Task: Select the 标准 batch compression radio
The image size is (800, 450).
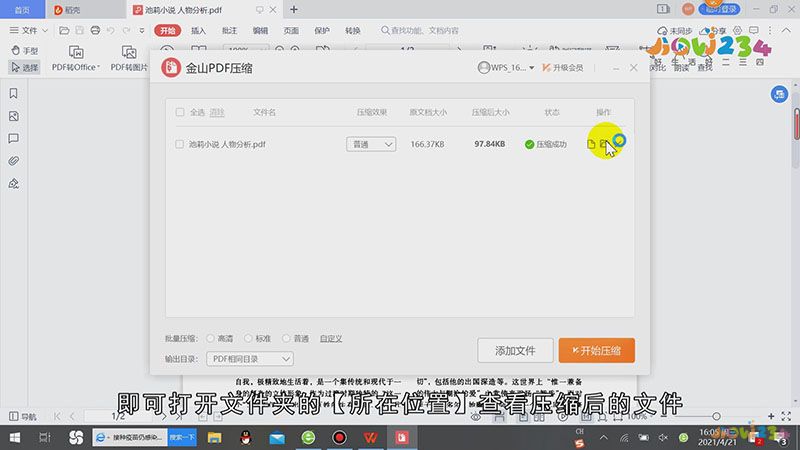Action: click(248, 338)
